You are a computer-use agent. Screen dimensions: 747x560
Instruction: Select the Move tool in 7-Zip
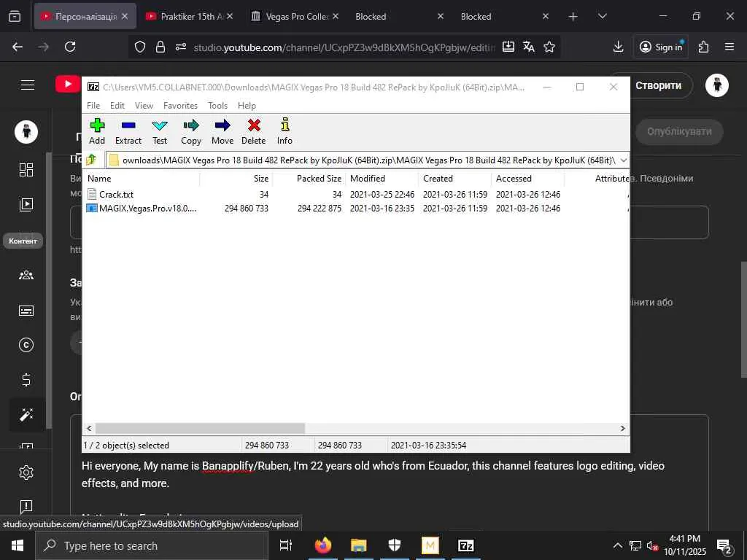coord(222,131)
